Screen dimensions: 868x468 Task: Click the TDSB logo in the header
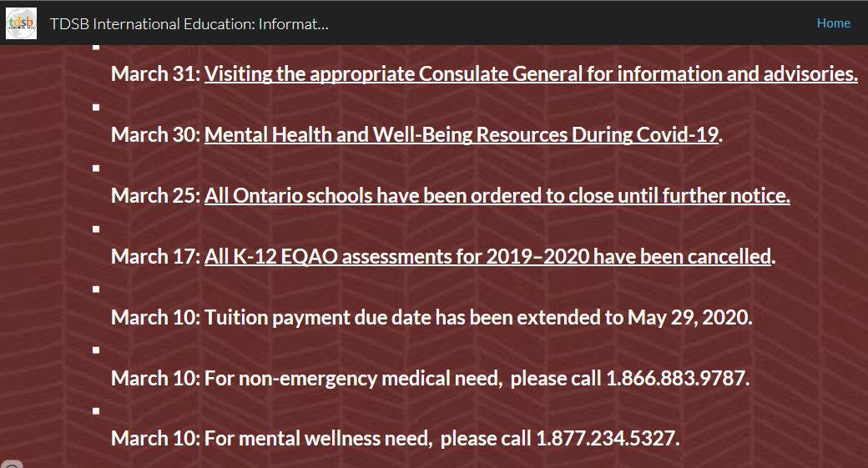tap(21, 23)
